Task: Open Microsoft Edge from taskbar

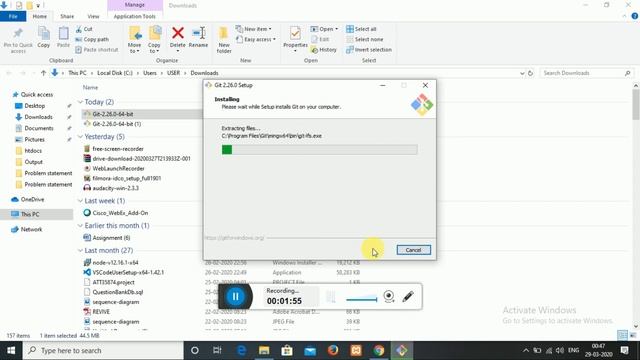Action: 241,351
